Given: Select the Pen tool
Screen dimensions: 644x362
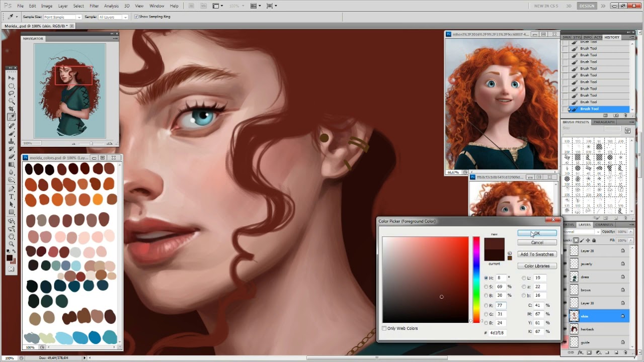Looking at the screenshot, I should pyautogui.click(x=11, y=189).
